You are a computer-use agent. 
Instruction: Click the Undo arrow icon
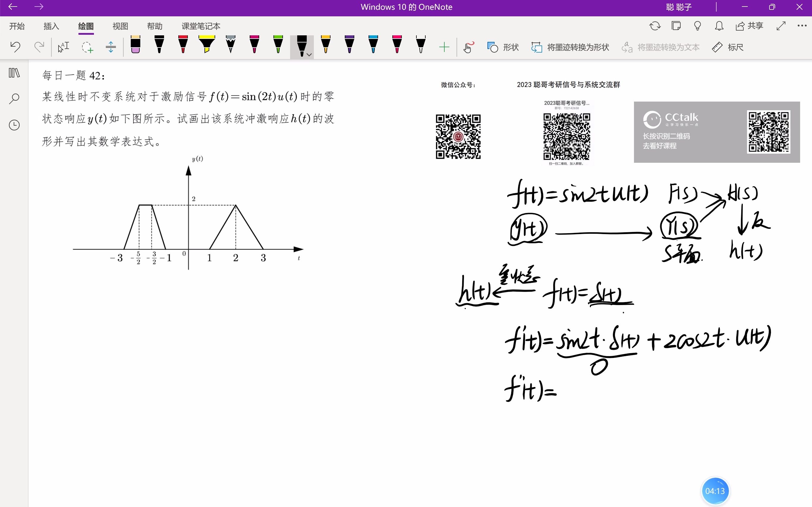[15, 47]
